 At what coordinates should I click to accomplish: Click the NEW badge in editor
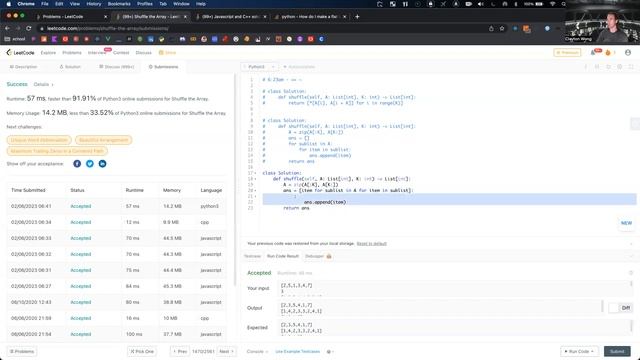click(x=626, y=223)
